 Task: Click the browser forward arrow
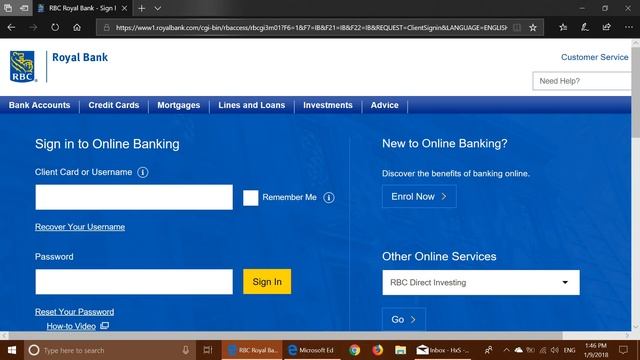pyautogui.click(x=33, y=27)
